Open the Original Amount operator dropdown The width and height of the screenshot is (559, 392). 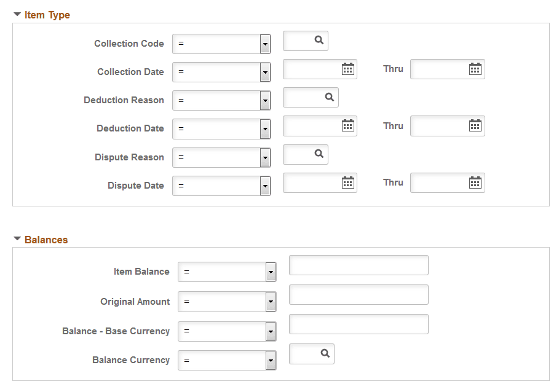(x=271, y=301)
